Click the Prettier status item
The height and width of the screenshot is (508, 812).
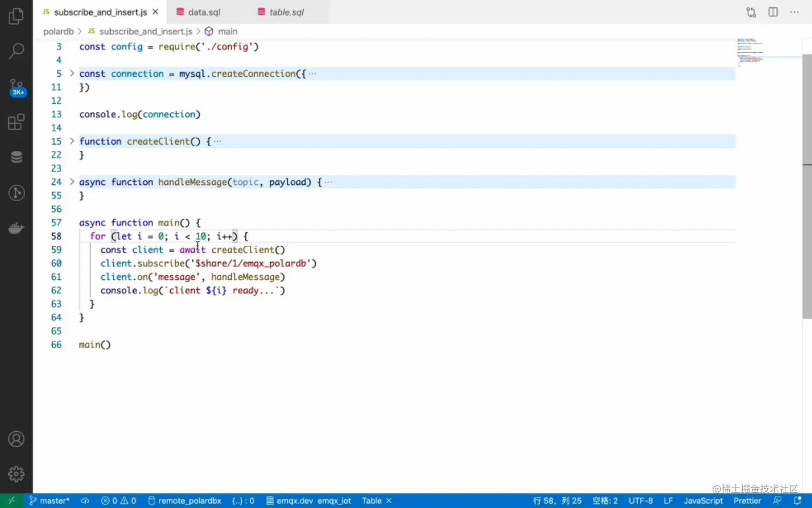[x=747, y=500]
